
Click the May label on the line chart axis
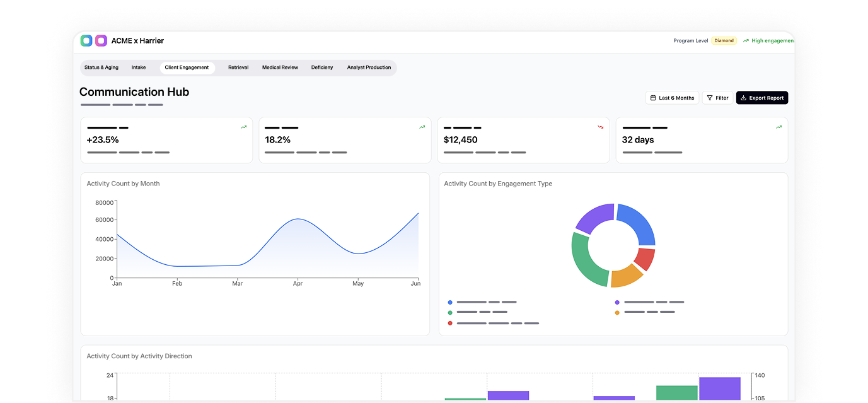tap(358, 284)
